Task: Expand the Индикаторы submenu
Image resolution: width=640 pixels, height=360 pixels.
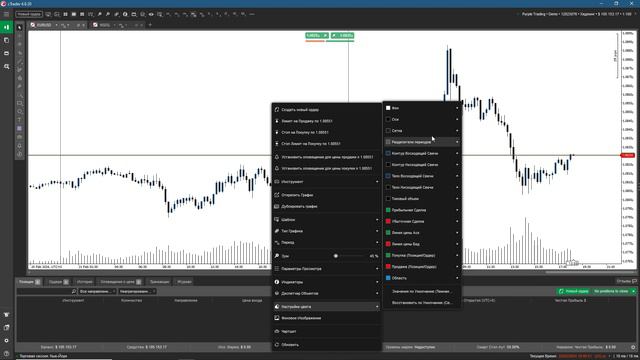Action: click(327, 282)
